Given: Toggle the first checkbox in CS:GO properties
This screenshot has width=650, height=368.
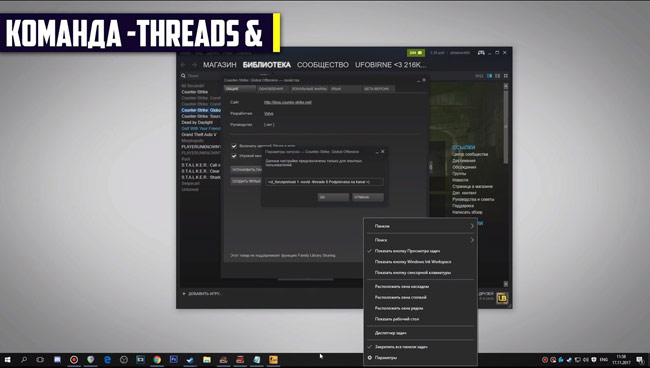Looking at the screenshot, I should tap(234, 146).
